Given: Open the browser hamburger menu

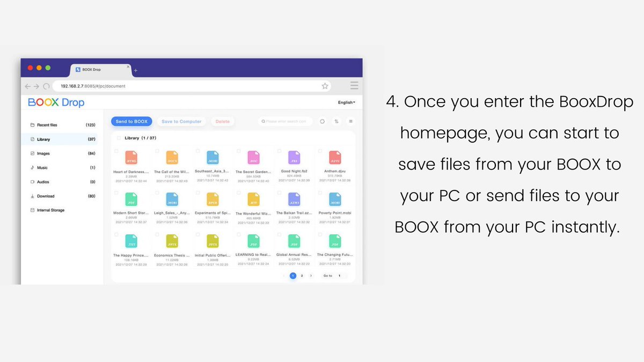Looking at the screenshot, I should coord(354,86).
